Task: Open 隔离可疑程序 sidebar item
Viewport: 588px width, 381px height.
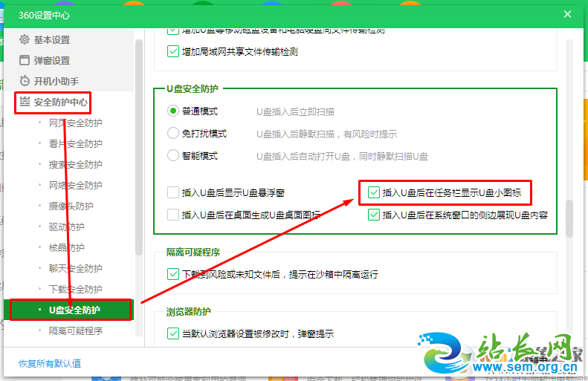Action: click(x=75, y=330)
